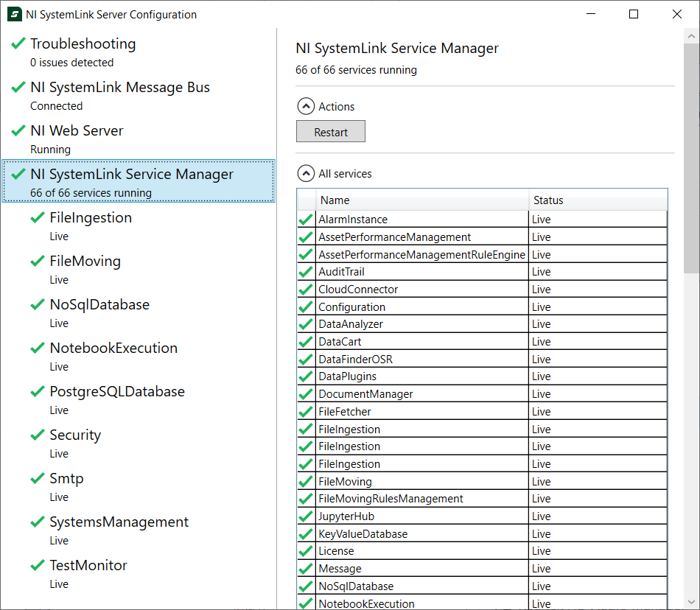The image size is (700, 610).
Task: Select the CloudConnector service name cell
Action: (422, 290)
